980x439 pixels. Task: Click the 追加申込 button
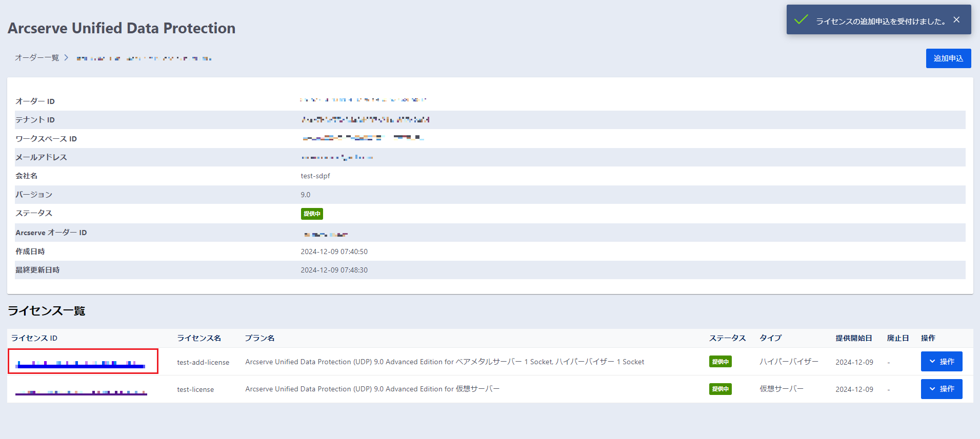pyautogui.click(x=948, y=58)
